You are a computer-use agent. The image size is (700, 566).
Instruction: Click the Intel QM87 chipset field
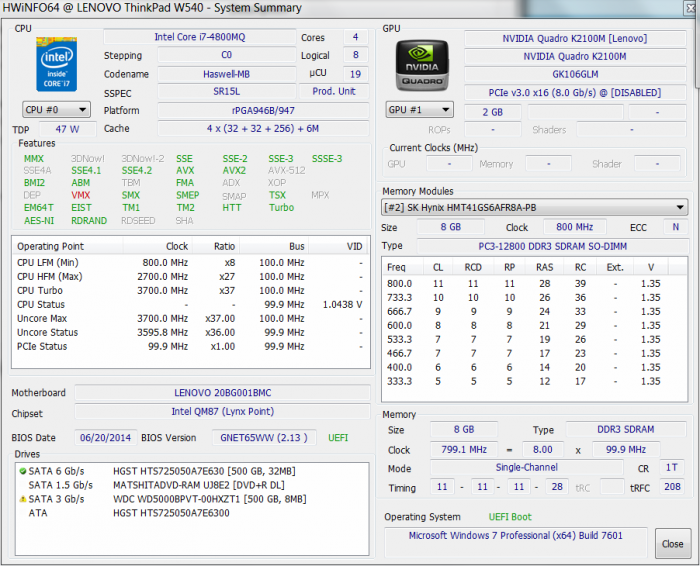point(222,412)
